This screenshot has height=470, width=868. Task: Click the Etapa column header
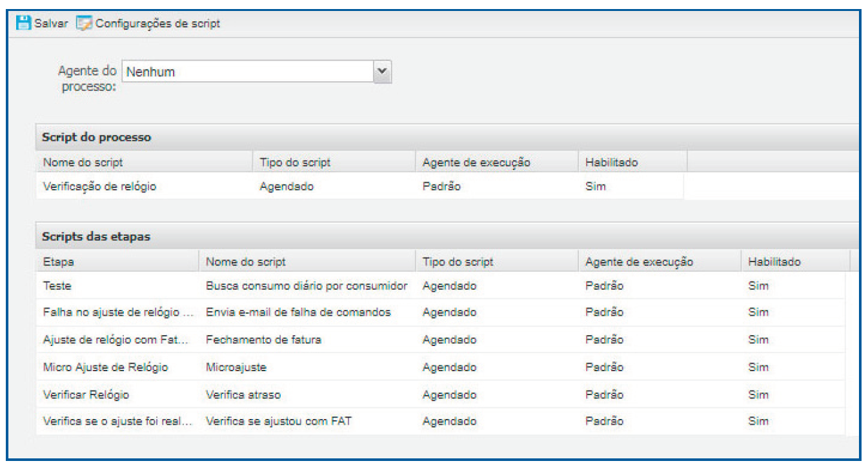click(58, 262)
